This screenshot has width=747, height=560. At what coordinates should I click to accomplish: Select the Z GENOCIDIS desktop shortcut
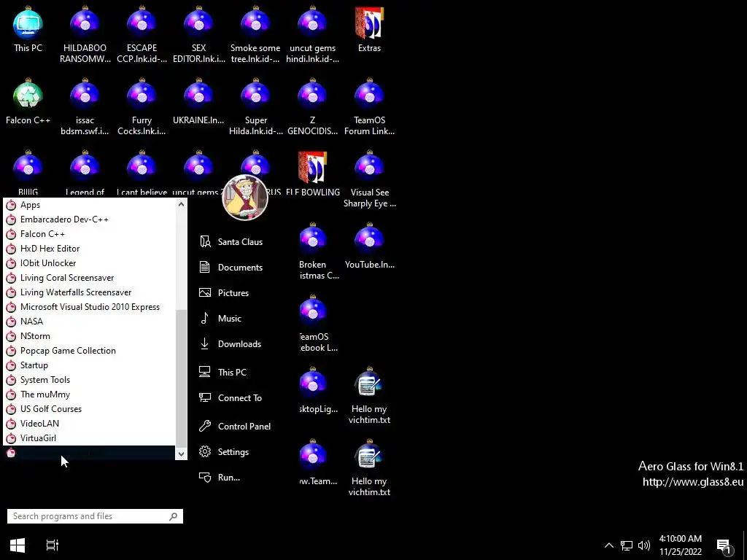click(312, 106)
